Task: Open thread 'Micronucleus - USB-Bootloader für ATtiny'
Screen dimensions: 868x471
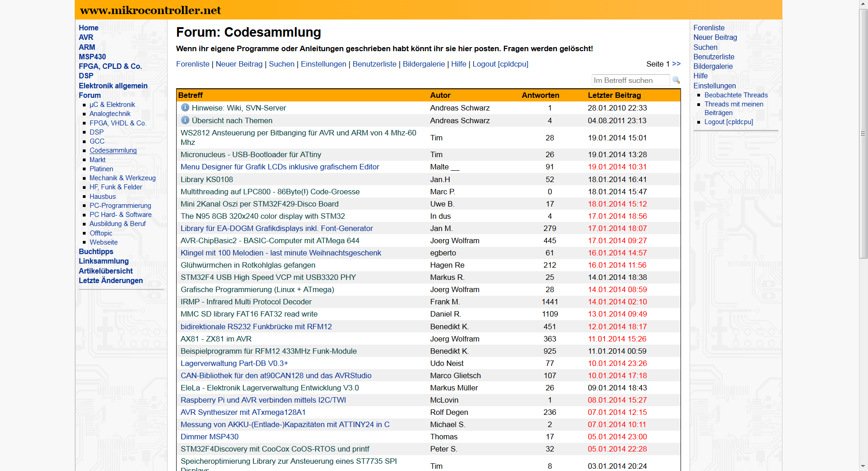Action: (251, 154)
